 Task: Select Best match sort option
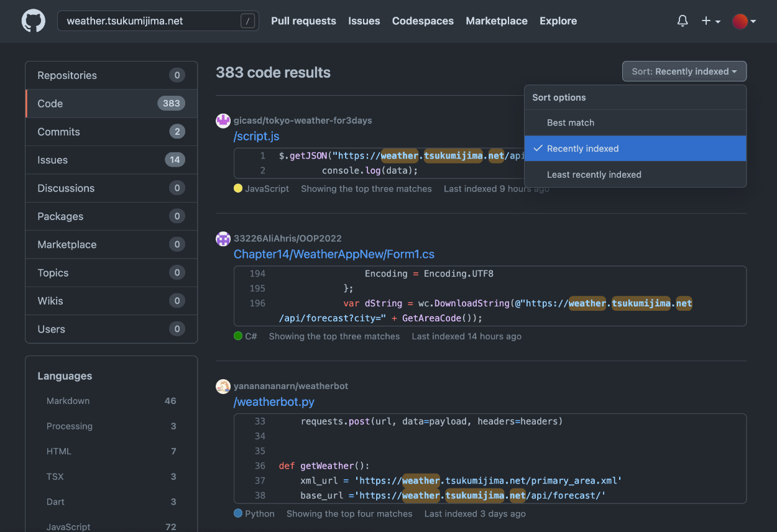click(x=571, y=122)
